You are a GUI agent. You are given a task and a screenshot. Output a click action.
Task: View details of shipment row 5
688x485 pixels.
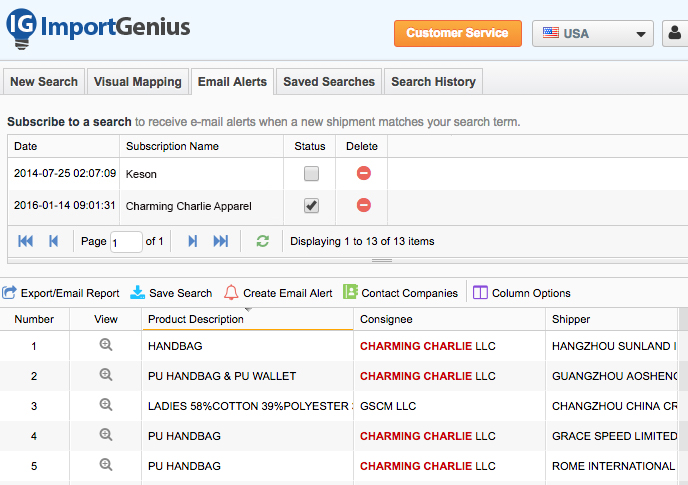106,465
